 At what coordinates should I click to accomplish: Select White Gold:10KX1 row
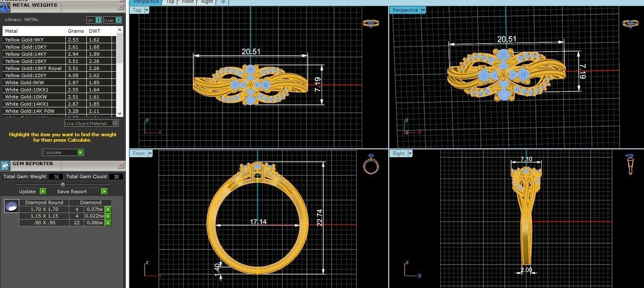coord(60,90)
